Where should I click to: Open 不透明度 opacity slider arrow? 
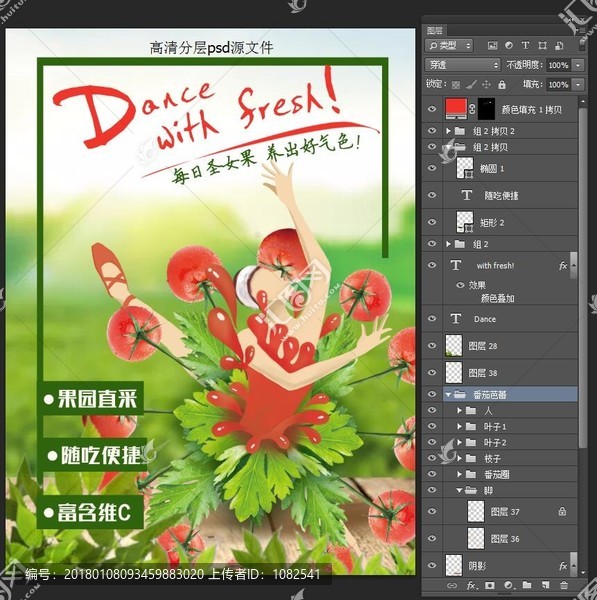578,65
